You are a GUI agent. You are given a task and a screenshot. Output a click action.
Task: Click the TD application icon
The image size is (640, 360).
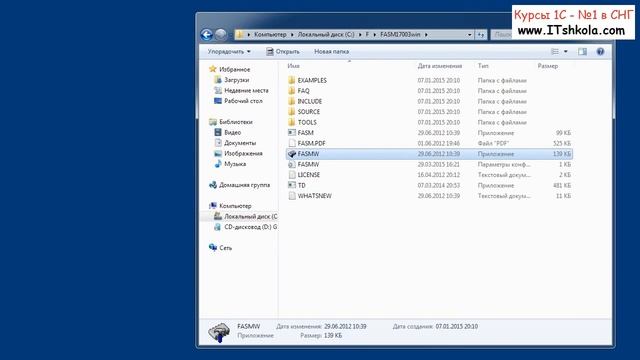coord(291,185)
